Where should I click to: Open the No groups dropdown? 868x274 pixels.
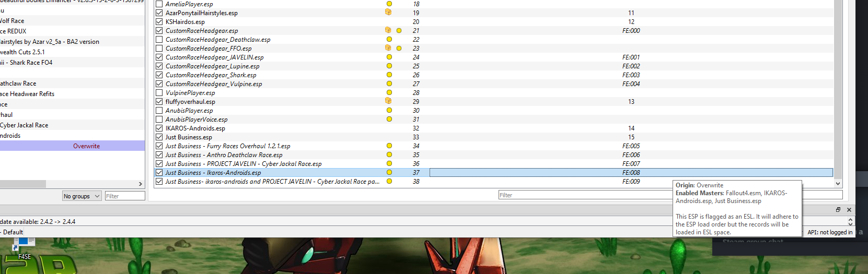82,196
